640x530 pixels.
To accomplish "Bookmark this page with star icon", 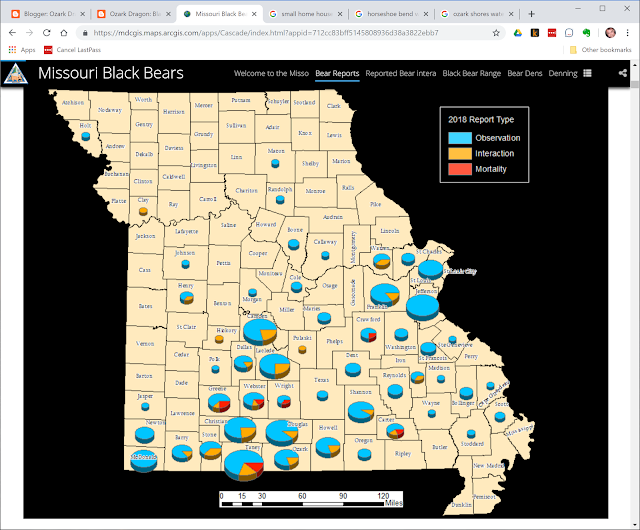I will click(496, 33).
